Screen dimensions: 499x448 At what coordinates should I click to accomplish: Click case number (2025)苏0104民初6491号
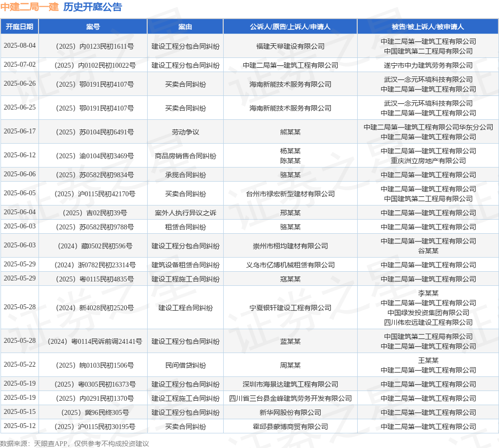pyautogui.click(x=95, y=132)
